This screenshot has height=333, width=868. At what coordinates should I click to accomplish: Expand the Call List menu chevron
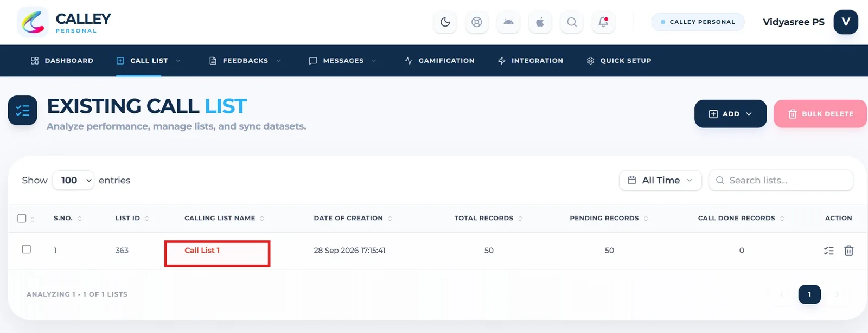178,61
